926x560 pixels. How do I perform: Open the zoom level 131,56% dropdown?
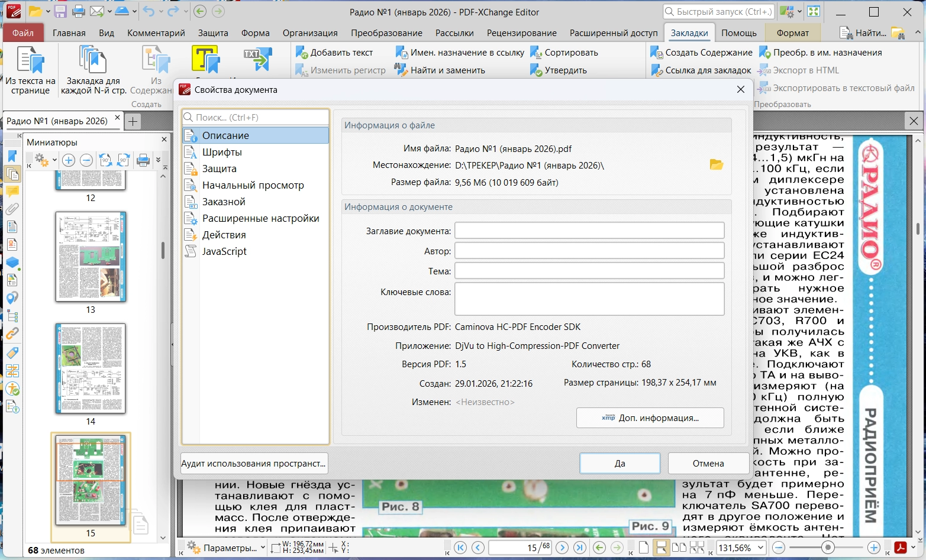(761, 548)
